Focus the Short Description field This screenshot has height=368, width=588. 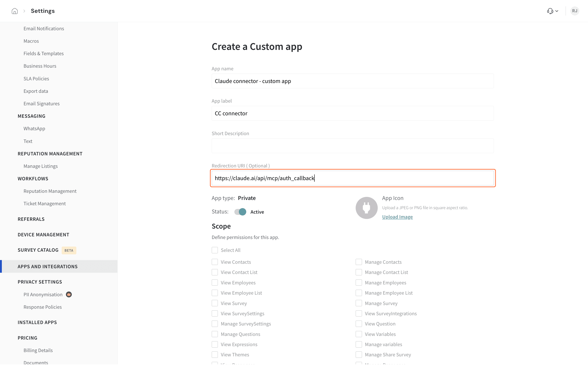[353, 146]
